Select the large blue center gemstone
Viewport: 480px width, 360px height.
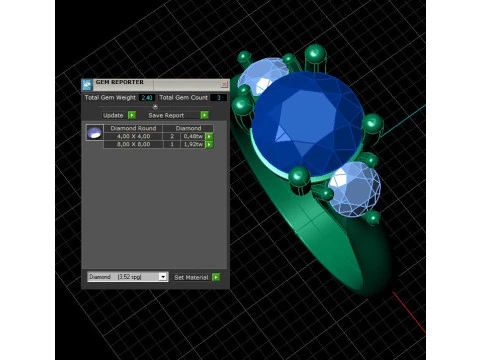tap(307, 124)
